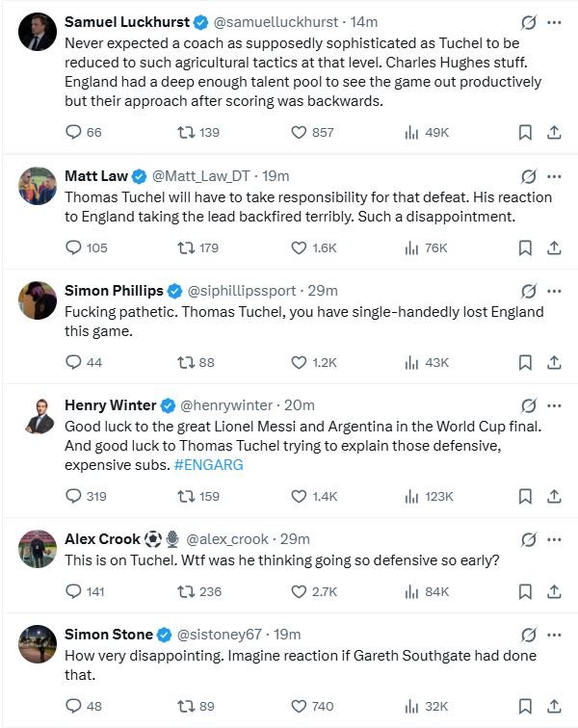Bookmark Samuel Luckhurst's tweet

pyautogui.click(x=525, y=132)
